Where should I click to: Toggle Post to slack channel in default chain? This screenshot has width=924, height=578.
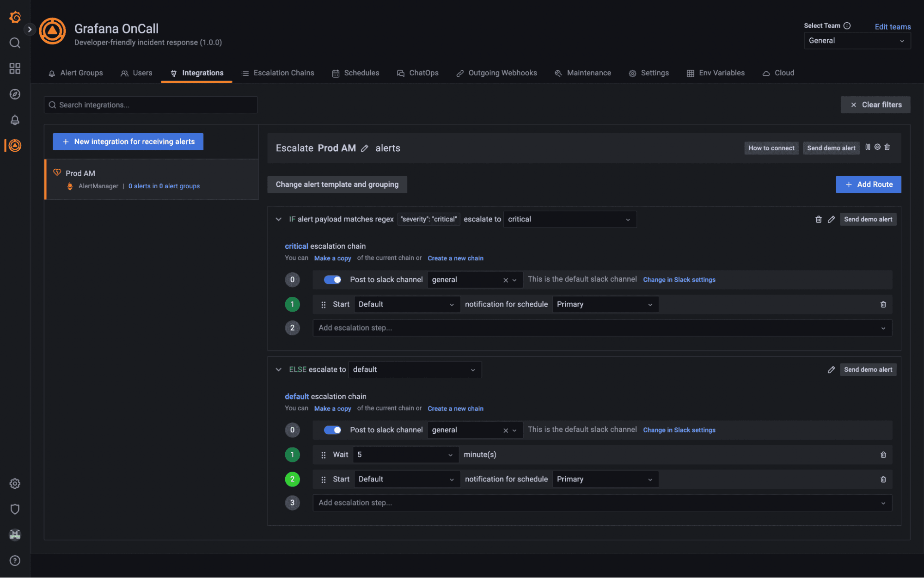(332, 430)
